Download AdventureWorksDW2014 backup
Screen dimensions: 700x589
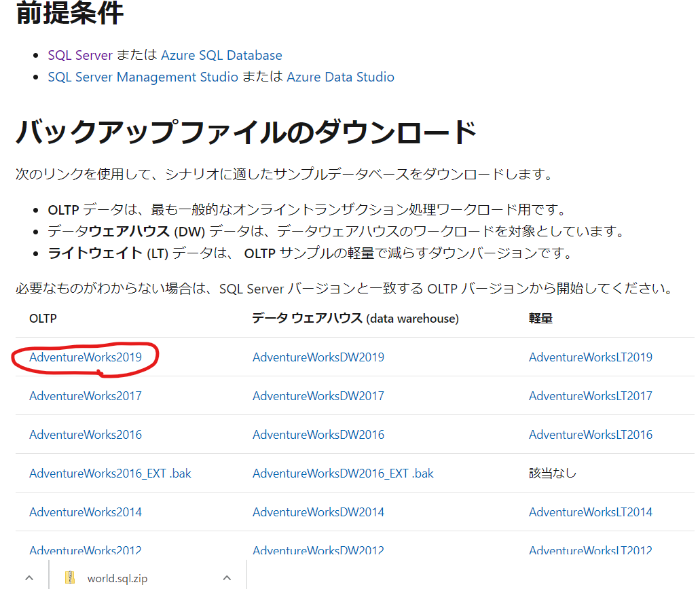318,512
